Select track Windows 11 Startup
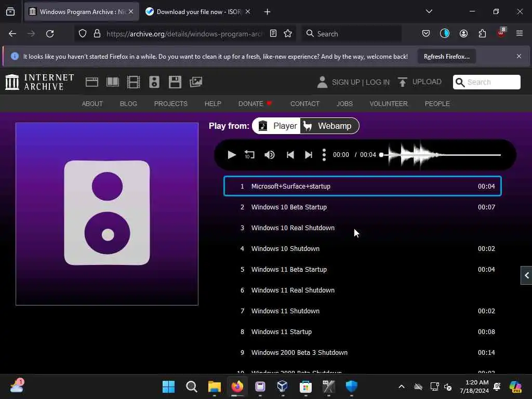Viewport: 532px width, 399px height. tap(362, 332)
